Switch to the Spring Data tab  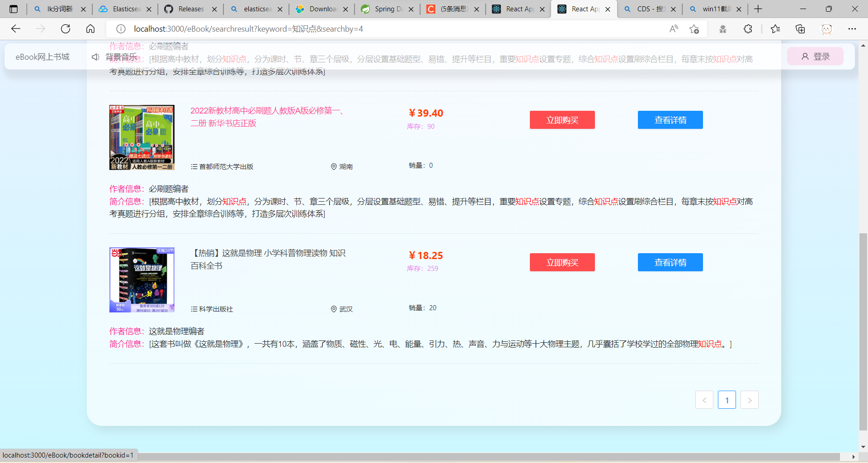coord(387,9)
